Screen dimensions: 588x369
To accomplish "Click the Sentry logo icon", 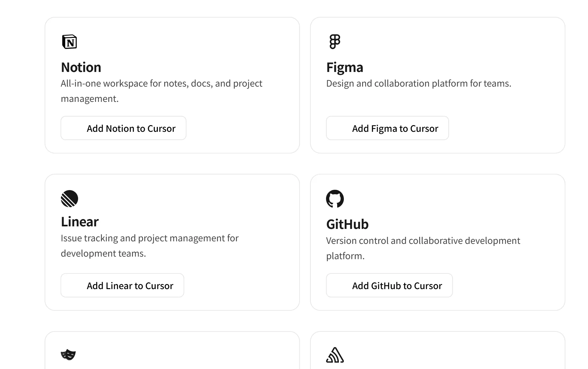I will pos(335,355).
